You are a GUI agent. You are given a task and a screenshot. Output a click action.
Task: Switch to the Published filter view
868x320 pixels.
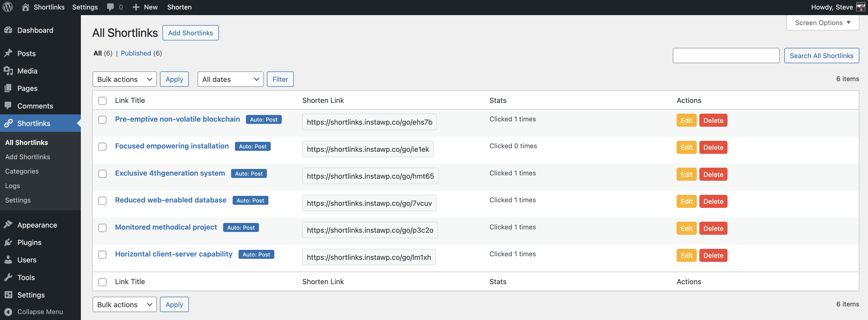pos(136,53)
